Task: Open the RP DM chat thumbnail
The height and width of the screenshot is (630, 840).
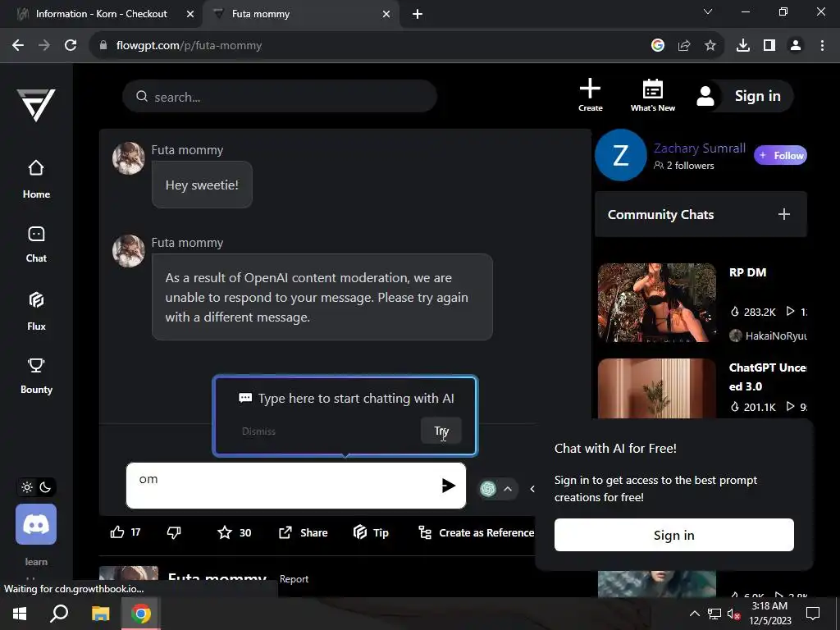Action: (657, 303)
